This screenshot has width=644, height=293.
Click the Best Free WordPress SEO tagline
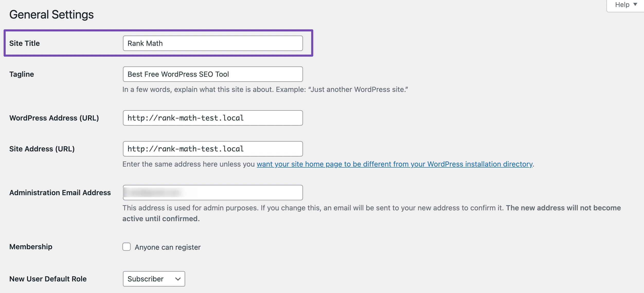pos(212,74)
